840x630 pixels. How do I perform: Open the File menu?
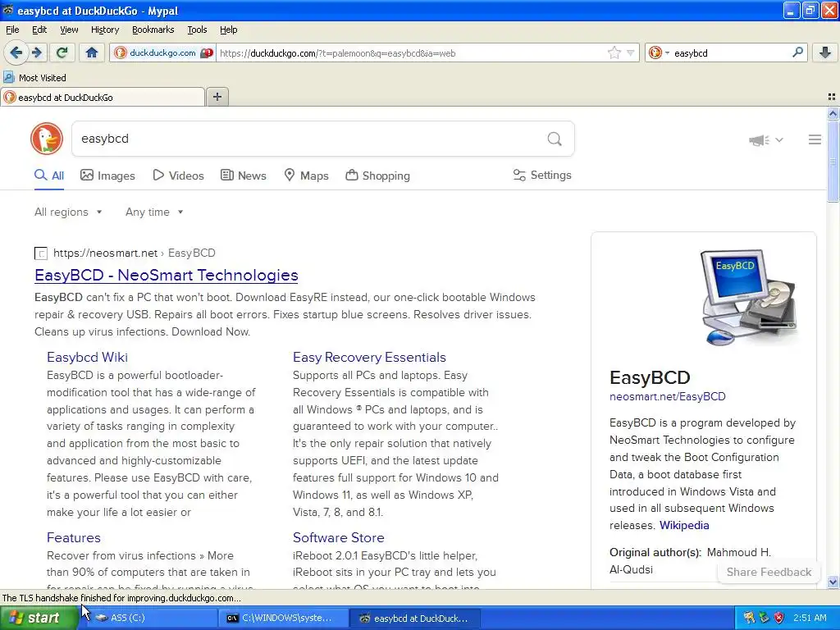pyautogui.click(x=12, y=30)
